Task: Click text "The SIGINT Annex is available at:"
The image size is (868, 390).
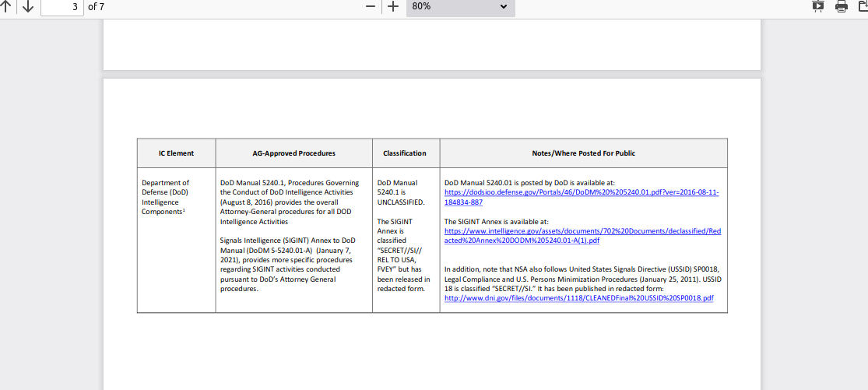Action: click(x=497, y=221)
